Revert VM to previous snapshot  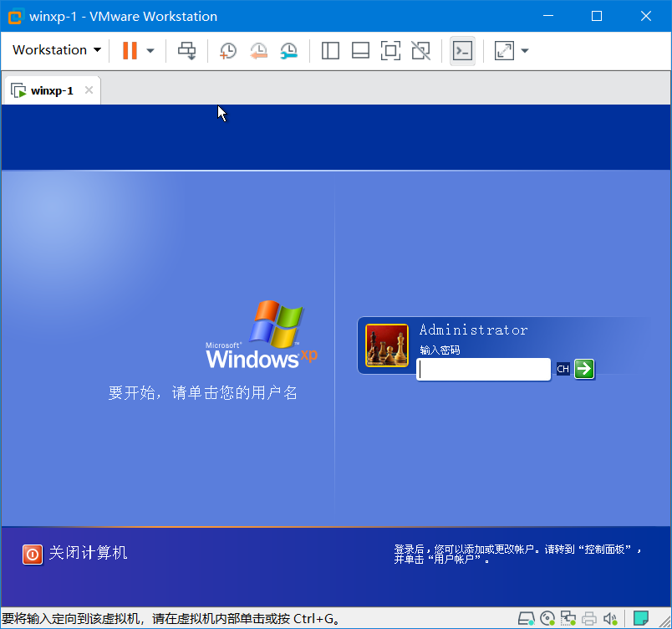(x=258, y=50)
